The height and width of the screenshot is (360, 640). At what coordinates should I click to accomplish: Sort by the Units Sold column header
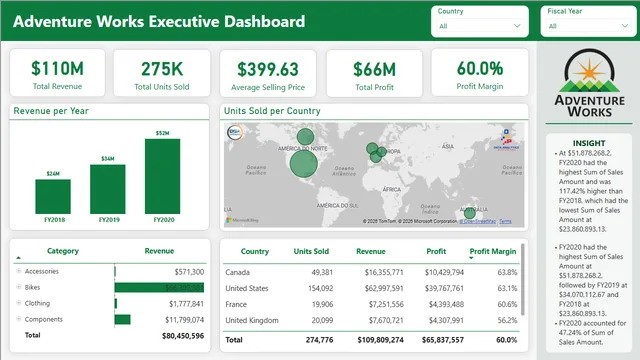click(311, 251)
